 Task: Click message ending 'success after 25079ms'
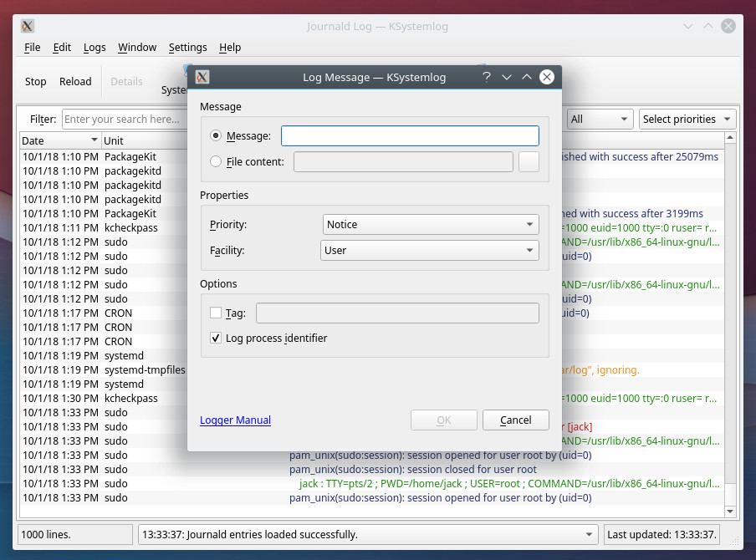click(x=641, y=156)
